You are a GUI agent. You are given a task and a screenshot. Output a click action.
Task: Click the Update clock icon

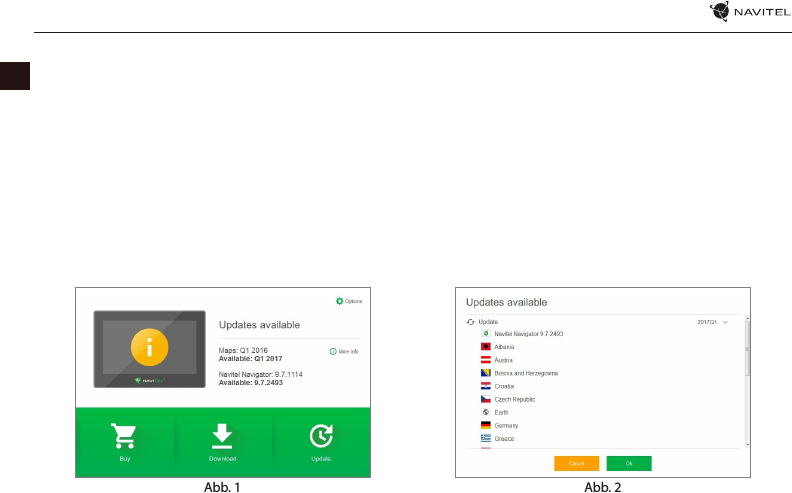click(x=321, y=436)
